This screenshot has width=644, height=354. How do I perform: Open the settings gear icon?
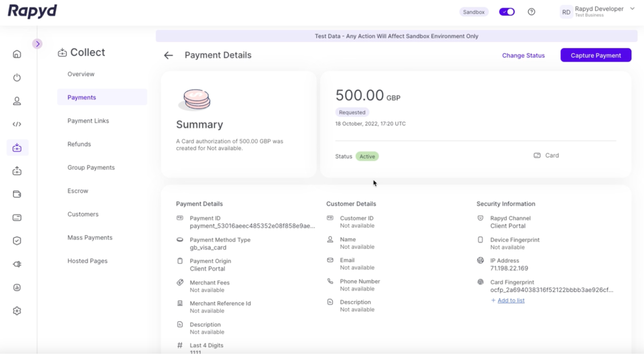pyautogui.click(x=17, y=311)
